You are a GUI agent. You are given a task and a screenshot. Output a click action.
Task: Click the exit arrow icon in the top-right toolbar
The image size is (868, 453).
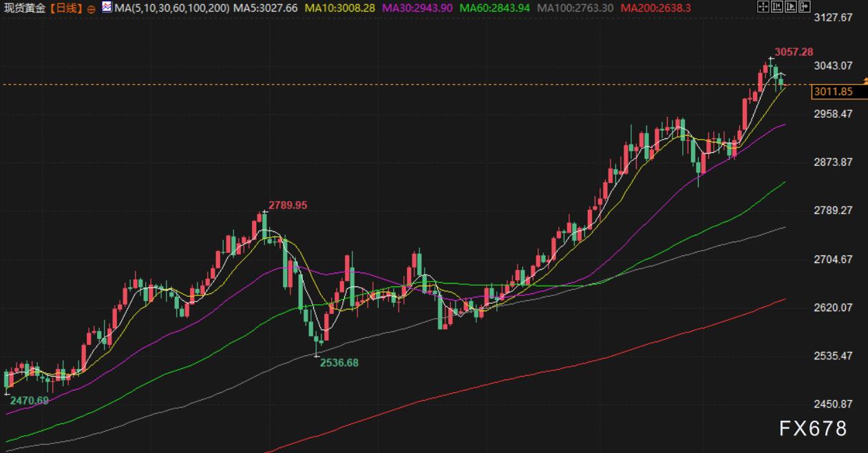[x=803, y=8]
